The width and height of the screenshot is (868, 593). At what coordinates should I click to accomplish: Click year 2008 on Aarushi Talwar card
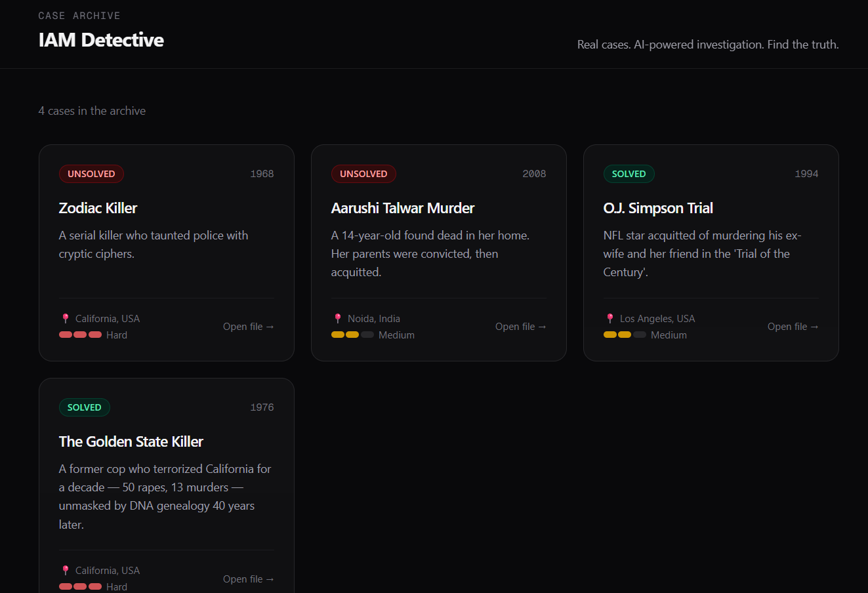pyautogui.click(x=534, y=174)
